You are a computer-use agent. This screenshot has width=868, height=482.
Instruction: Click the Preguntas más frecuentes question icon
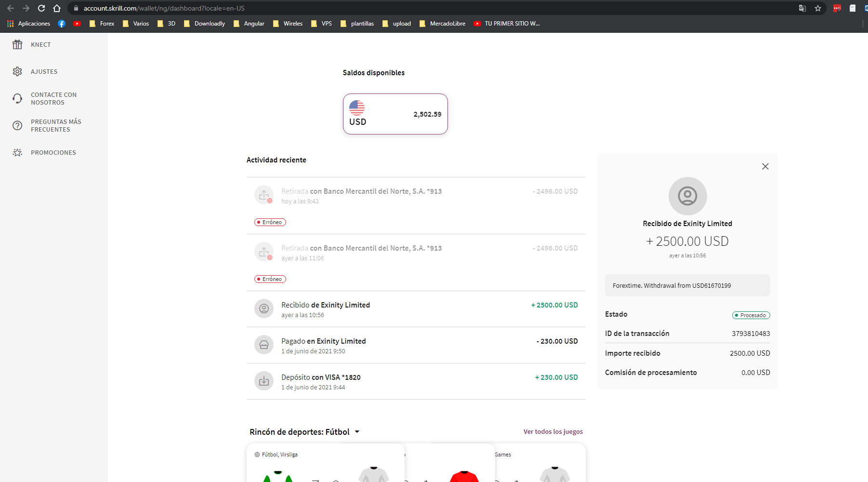[x=17, y=126]
